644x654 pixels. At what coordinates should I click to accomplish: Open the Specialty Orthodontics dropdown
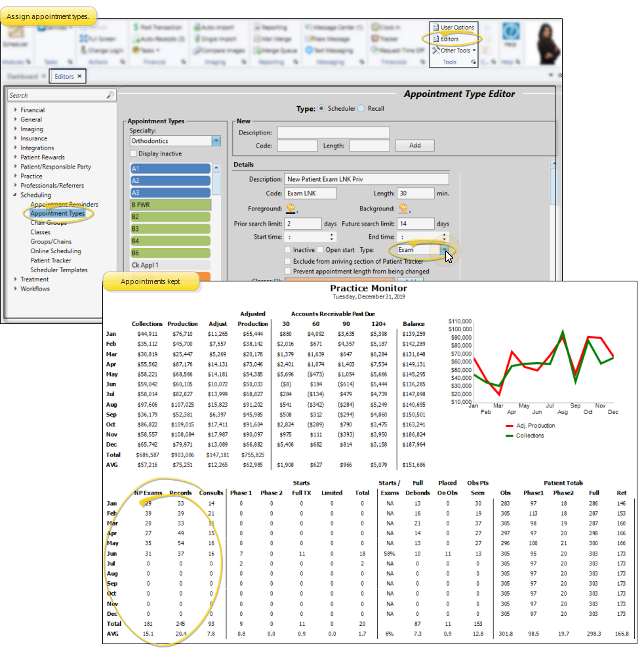coord(216,141)
